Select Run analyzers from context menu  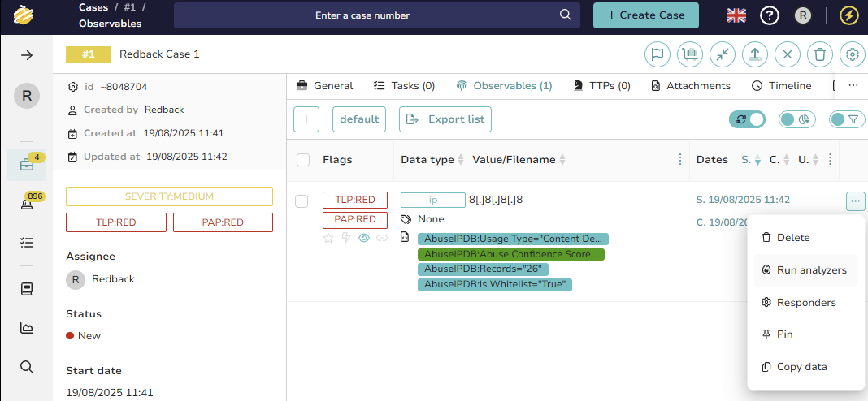coord(811,270)
